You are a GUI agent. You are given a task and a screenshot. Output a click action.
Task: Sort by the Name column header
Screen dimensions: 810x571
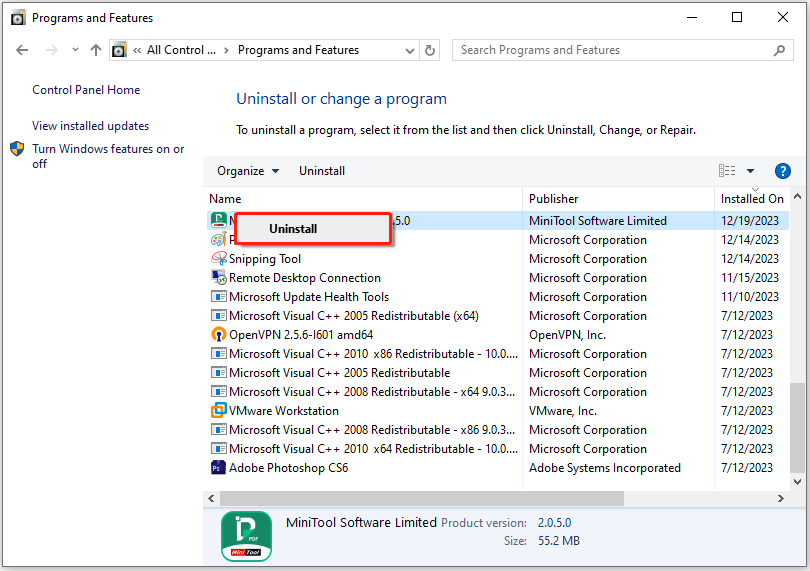225,199
